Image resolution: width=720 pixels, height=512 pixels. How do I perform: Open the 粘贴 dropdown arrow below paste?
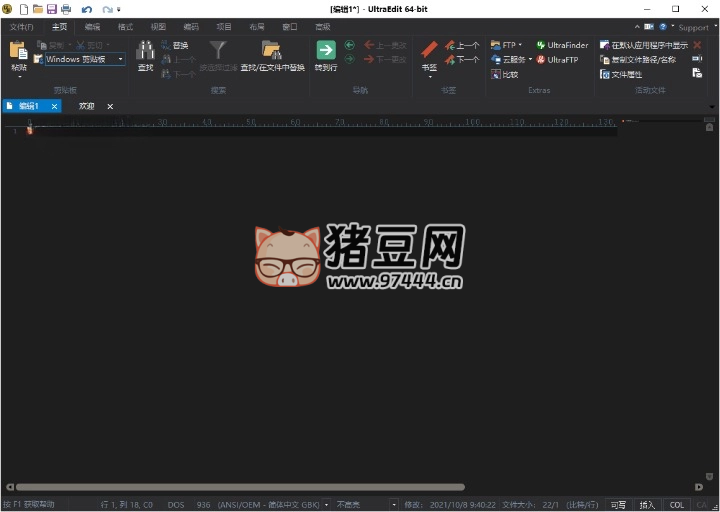click(x=19, y=76)
